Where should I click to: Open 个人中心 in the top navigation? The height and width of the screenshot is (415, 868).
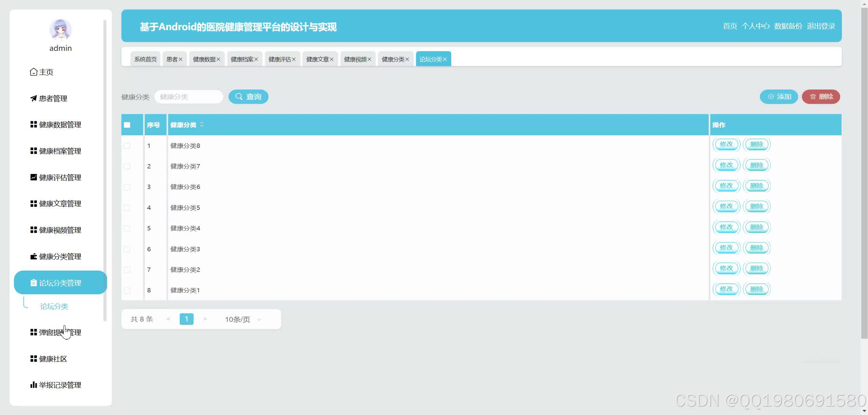point(755,26)
